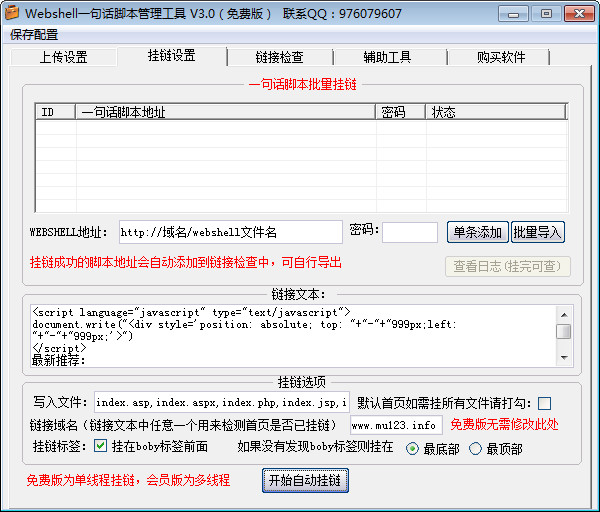Click the 密码 column header

pyautogui.click(x=400, y=112)
